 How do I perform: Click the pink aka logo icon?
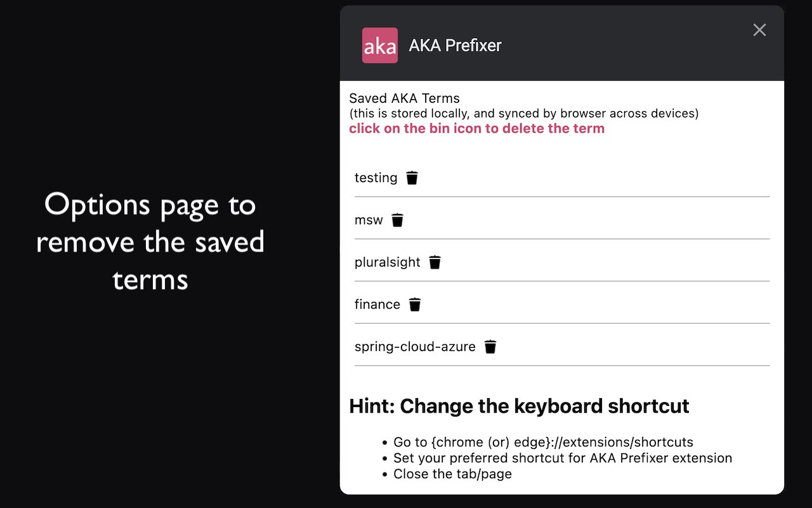pyautogui.click(x=380, y=46)
